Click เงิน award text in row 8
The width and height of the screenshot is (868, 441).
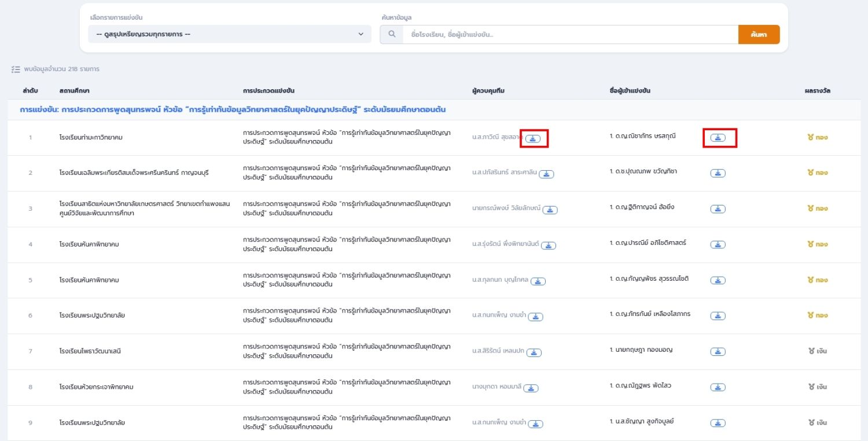(822, 387)
